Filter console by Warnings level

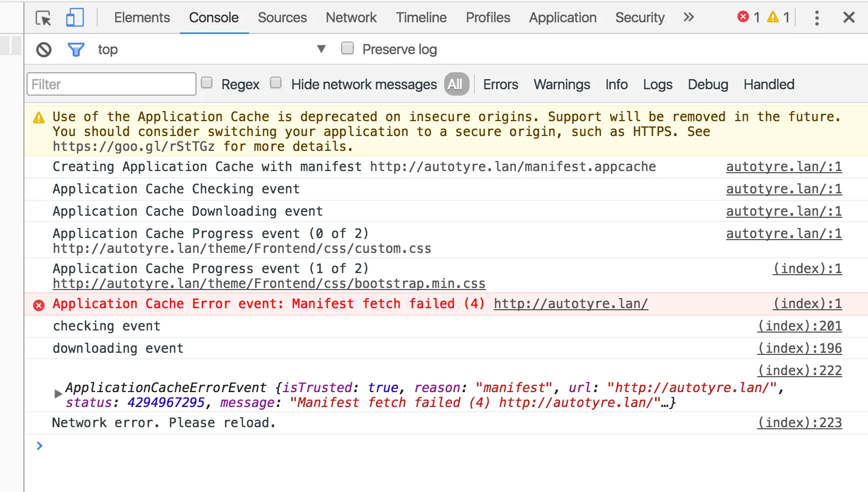coord(561,84)
